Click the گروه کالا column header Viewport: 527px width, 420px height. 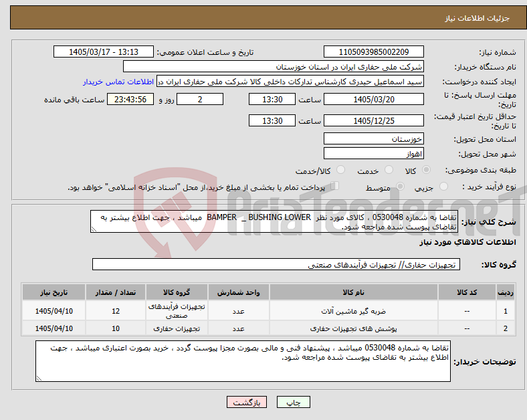(177, 292)
